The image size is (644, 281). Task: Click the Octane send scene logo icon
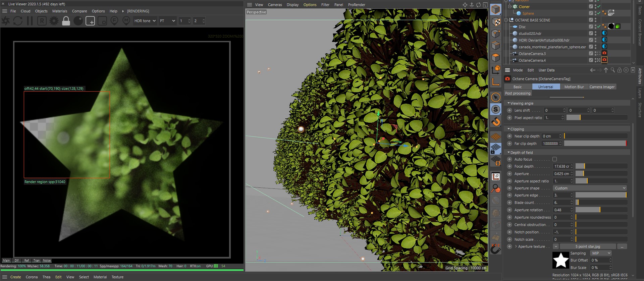(6, 21)
